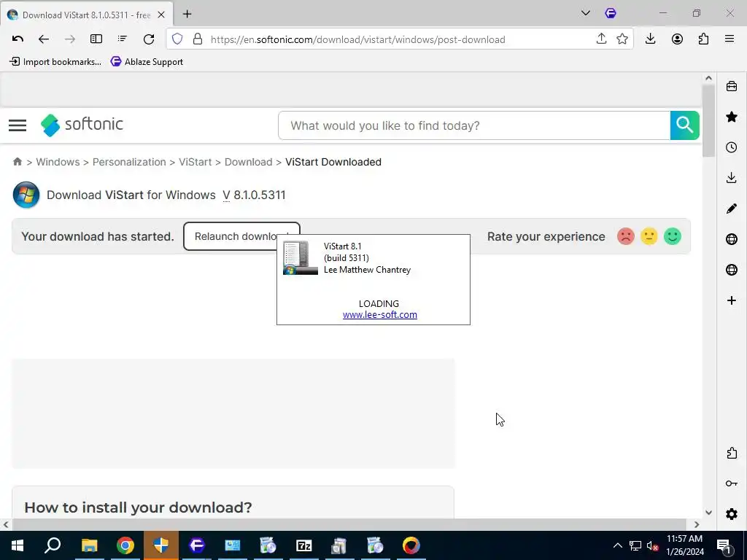Image resolution: width=747 pixels, height=560 pixels.
Task: Open the Download breadcrumb link
Action: pyautogui.click(x=248, y=162)
